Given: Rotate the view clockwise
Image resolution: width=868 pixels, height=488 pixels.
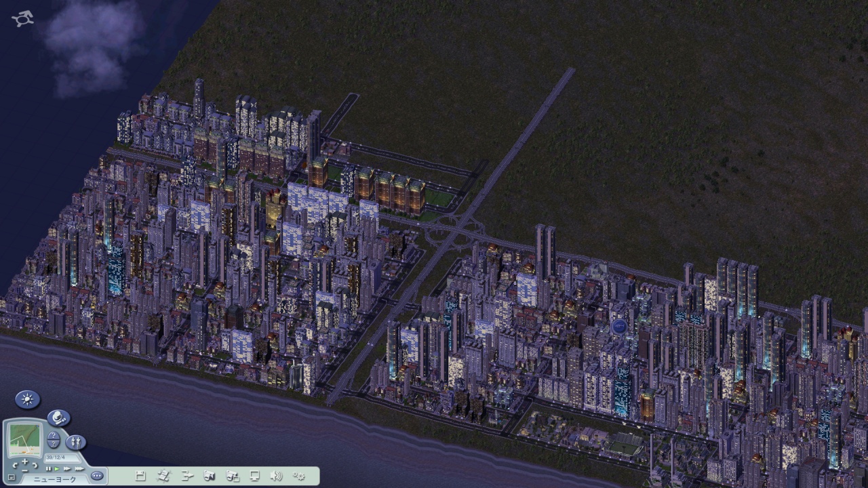Looking at the screenshot, I should (35, 466).
